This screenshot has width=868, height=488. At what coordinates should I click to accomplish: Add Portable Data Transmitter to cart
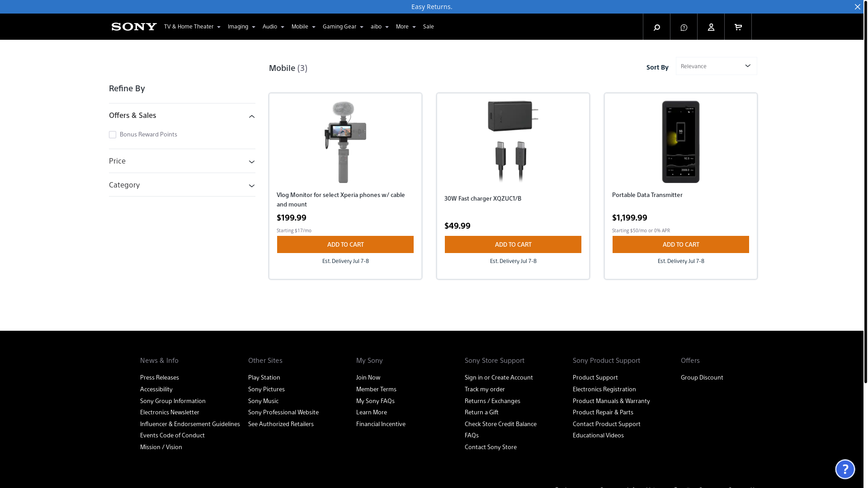(x=680, y=244)
